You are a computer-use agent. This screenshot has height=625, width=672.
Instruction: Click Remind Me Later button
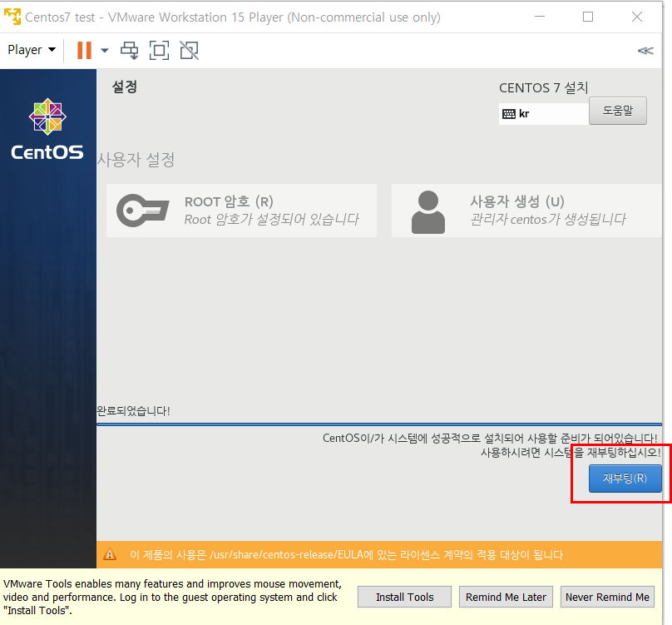(x=506, y=597)
